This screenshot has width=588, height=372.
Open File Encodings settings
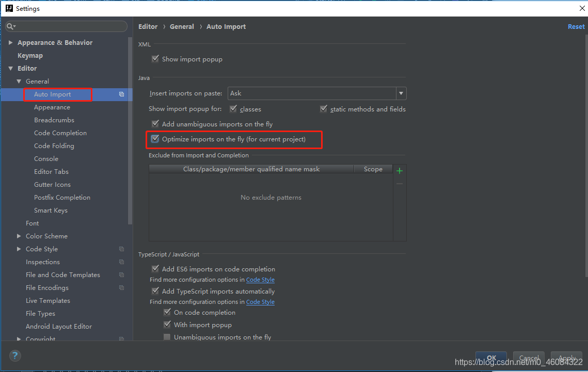pos(47,288)
